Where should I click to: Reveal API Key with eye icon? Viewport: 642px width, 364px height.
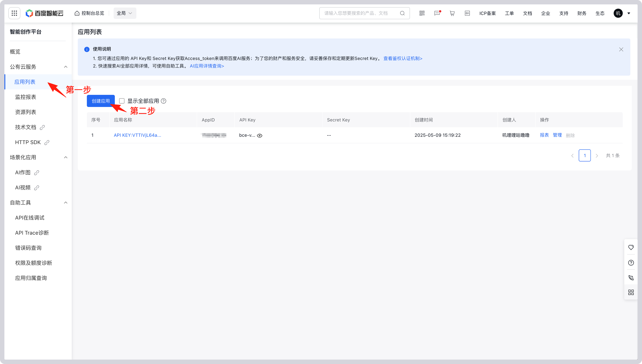(260, 135)
